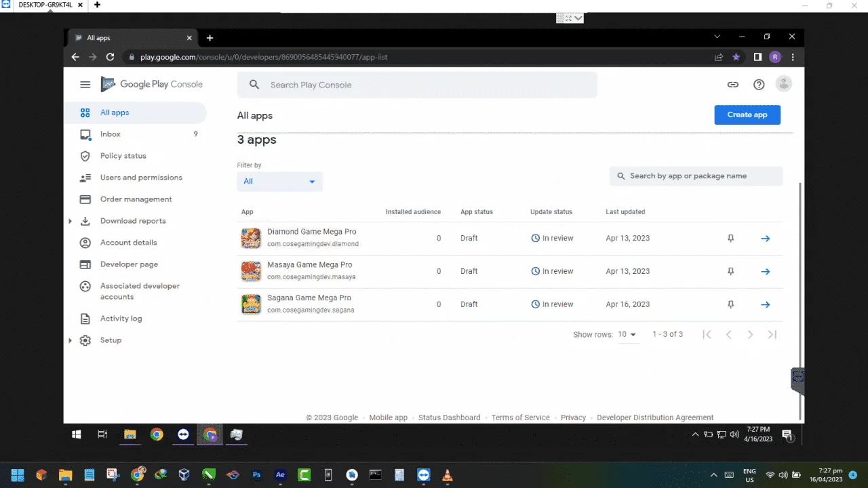
Task: Click the Diamond Game app thumbnail
Action: click(x=251, y=239)
